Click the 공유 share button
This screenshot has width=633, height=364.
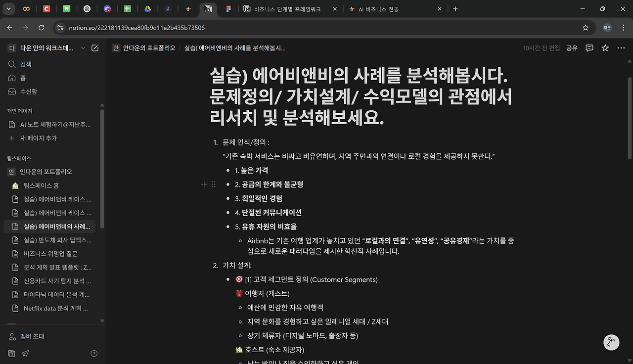click(573, 48)
